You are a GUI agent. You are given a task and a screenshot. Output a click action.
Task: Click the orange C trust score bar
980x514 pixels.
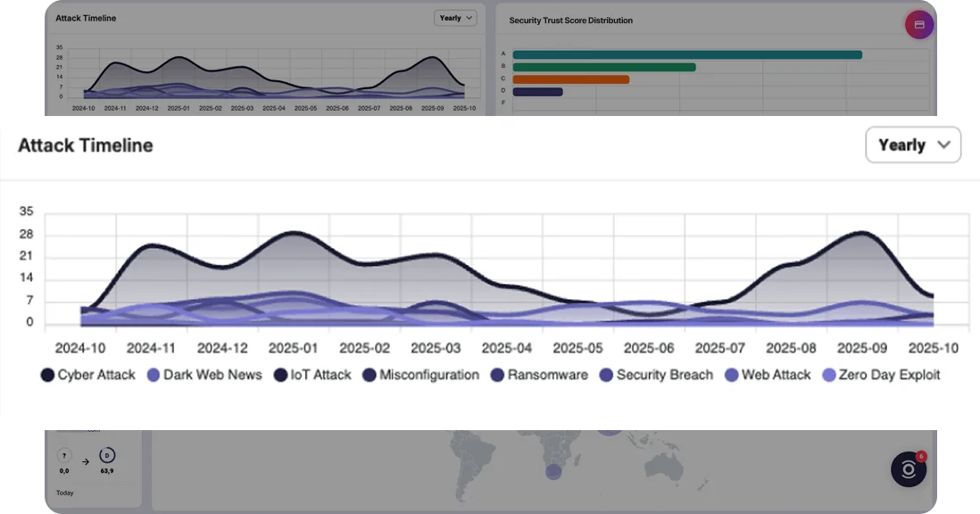(x=570, y=79)
